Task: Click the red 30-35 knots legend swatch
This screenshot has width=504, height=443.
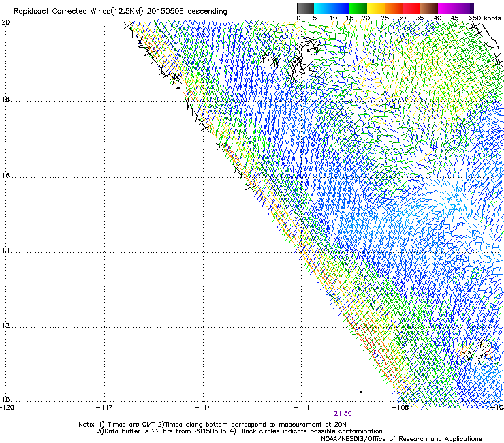Action: pos(411,9)
